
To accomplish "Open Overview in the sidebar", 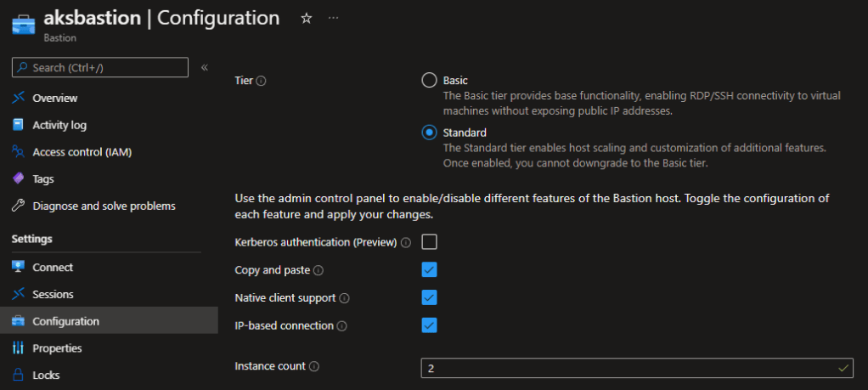I will click(54, 99).
